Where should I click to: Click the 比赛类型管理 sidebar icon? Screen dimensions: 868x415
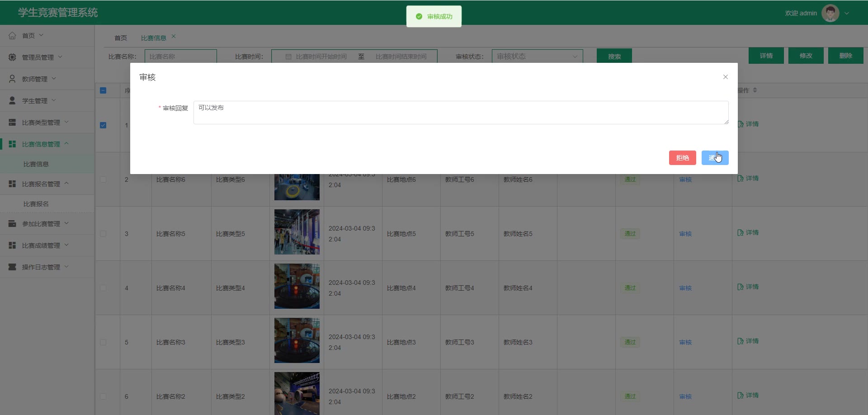coord(12,122)
